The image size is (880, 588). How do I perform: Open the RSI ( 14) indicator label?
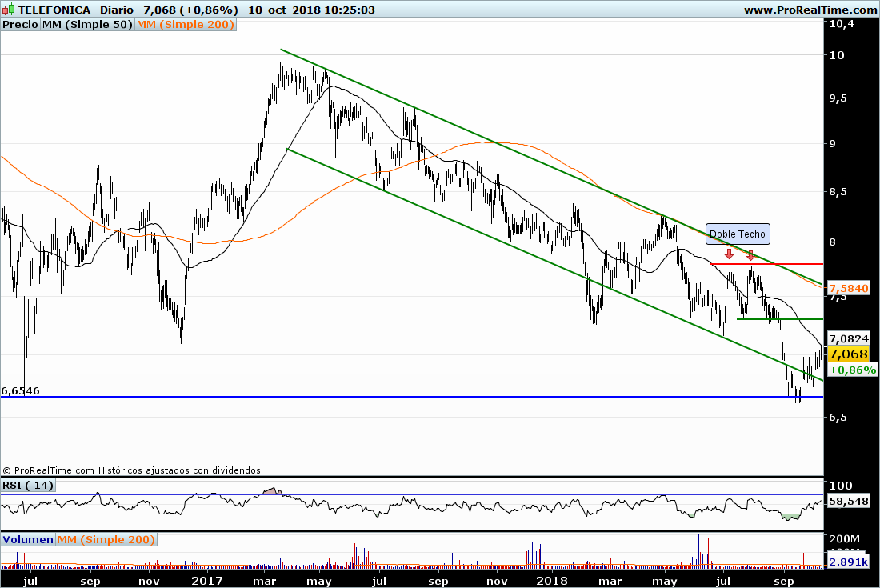[x=28, y=486]
